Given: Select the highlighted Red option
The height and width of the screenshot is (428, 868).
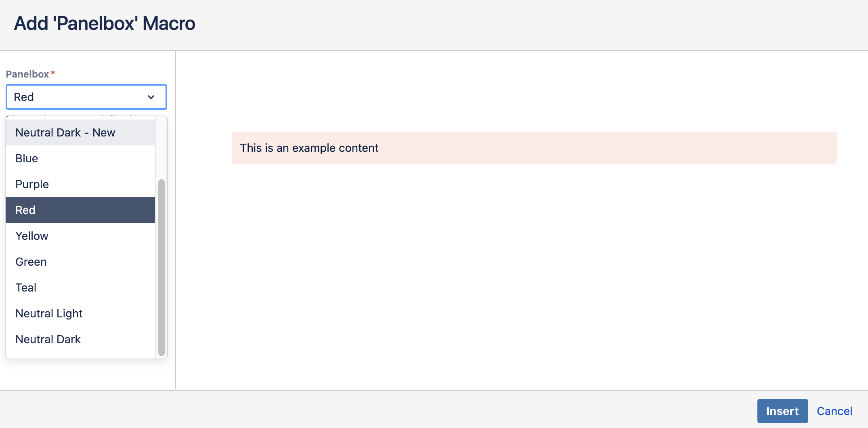Looking at the screenshot, I should point(25,210).
